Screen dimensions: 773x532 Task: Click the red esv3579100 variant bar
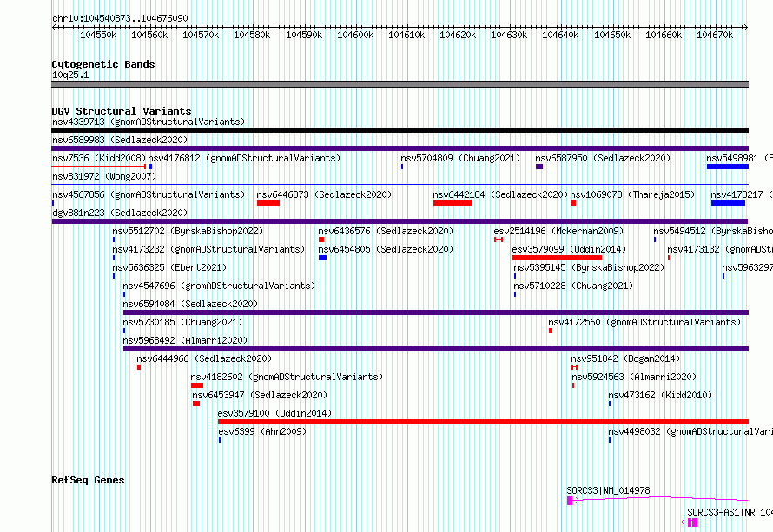point(483,422)
